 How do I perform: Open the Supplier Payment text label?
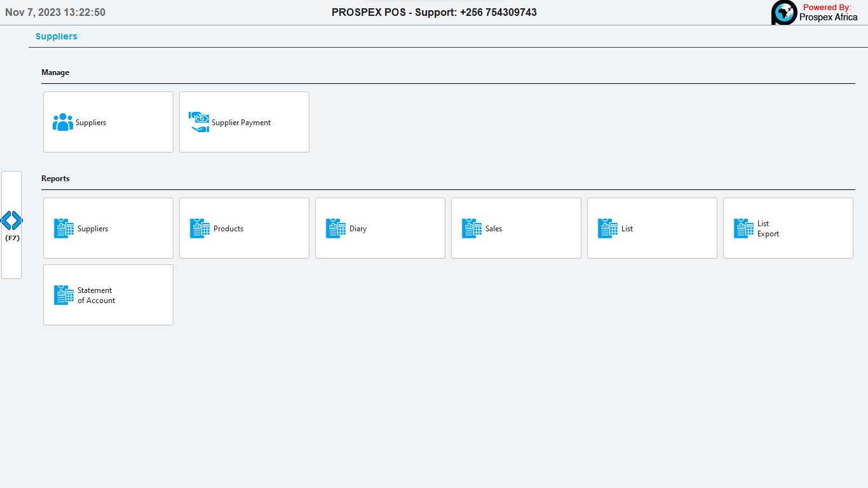pos(241,123)
